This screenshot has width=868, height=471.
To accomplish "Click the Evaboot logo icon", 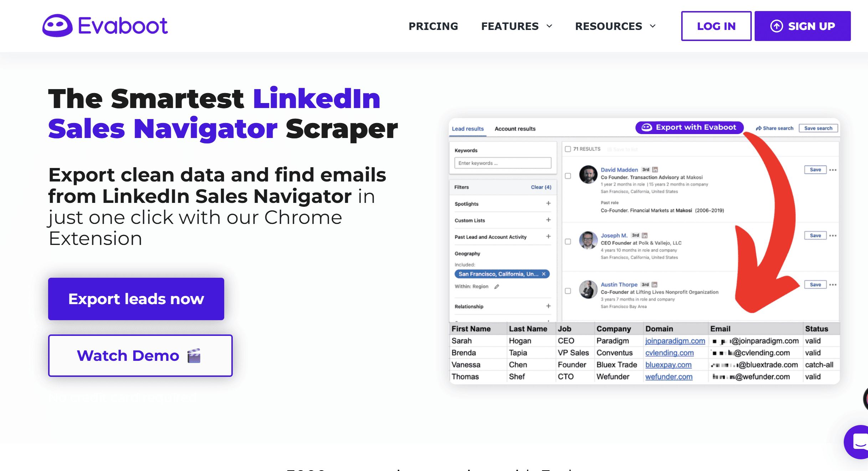I will [x=57, y=26].
